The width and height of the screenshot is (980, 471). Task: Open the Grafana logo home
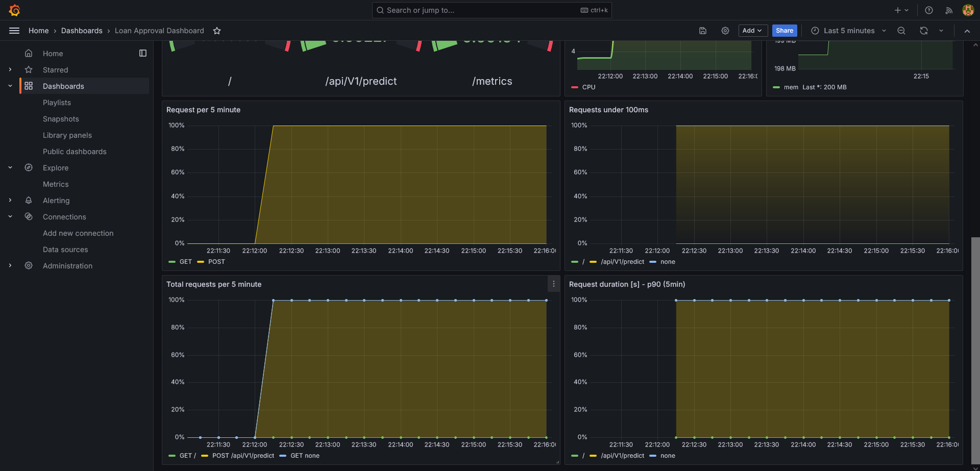tap(14, 10)
